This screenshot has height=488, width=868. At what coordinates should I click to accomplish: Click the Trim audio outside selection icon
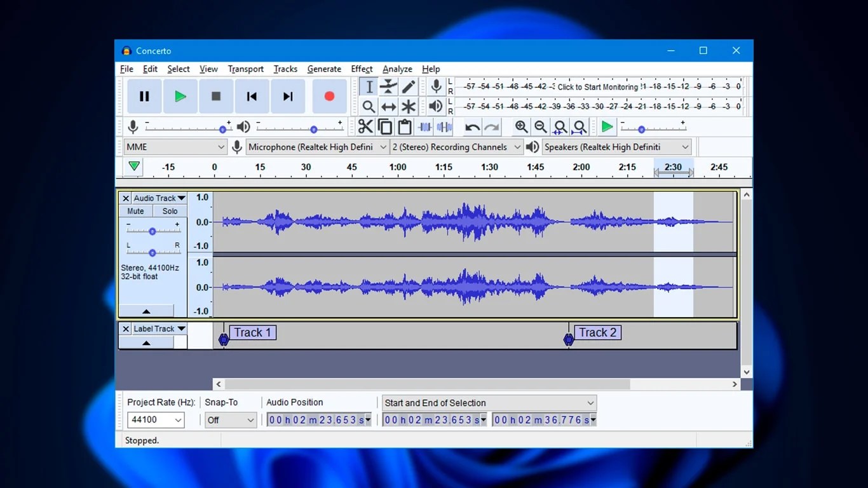[425, 127]
